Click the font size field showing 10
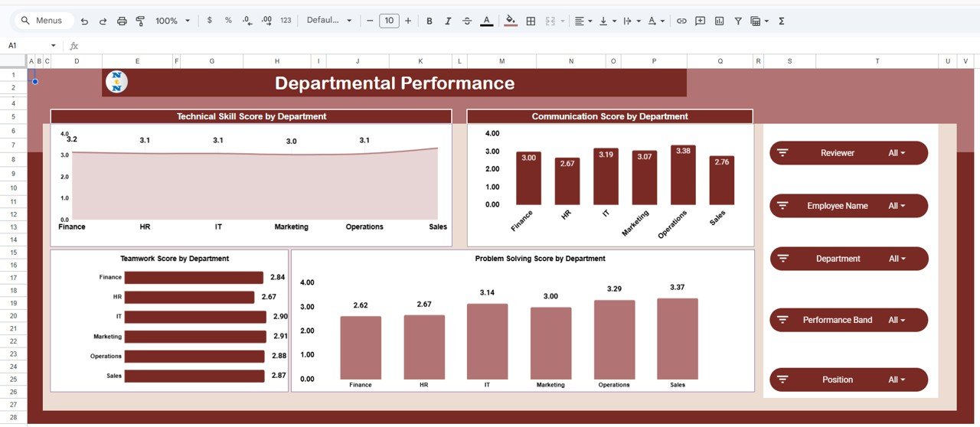This screenshot has height=427, width=980. 389,21
